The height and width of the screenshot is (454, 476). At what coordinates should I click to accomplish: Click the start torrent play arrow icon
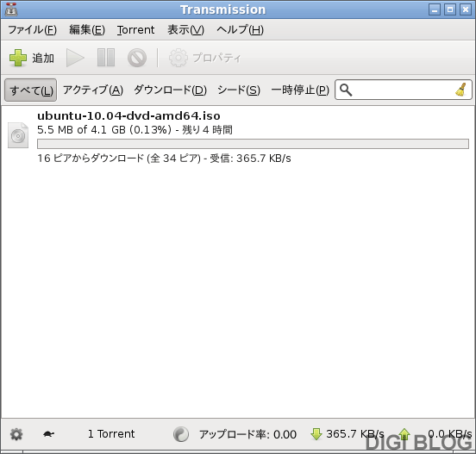75,58
